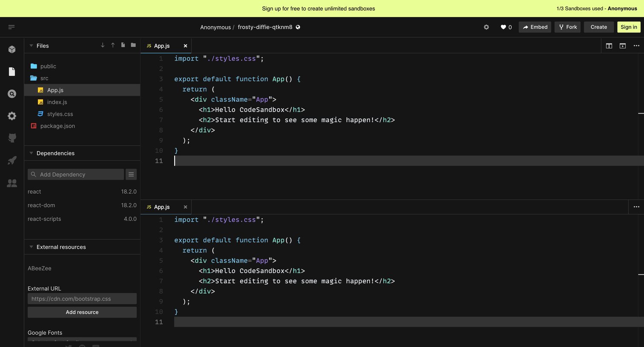Open the top editor's more options ellipsis
Viewport: 644px width, 347px height.
[x=636, y=46]
